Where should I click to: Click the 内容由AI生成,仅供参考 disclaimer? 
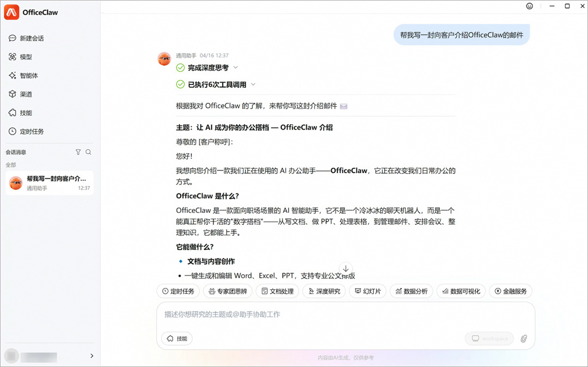click(x=346, y=358)
